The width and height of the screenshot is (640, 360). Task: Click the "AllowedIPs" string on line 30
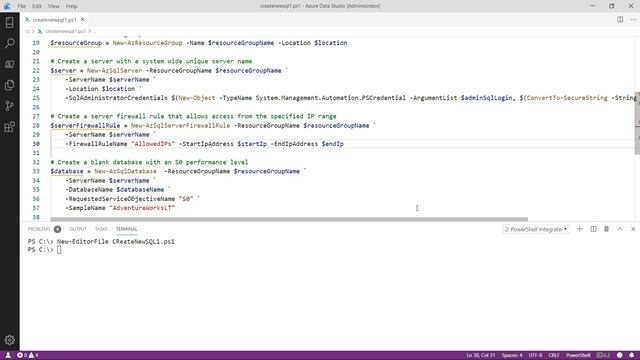point(153,144)
